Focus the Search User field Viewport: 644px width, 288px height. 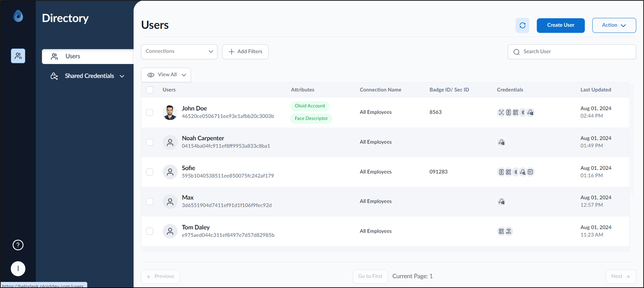[x=572, y=51]
